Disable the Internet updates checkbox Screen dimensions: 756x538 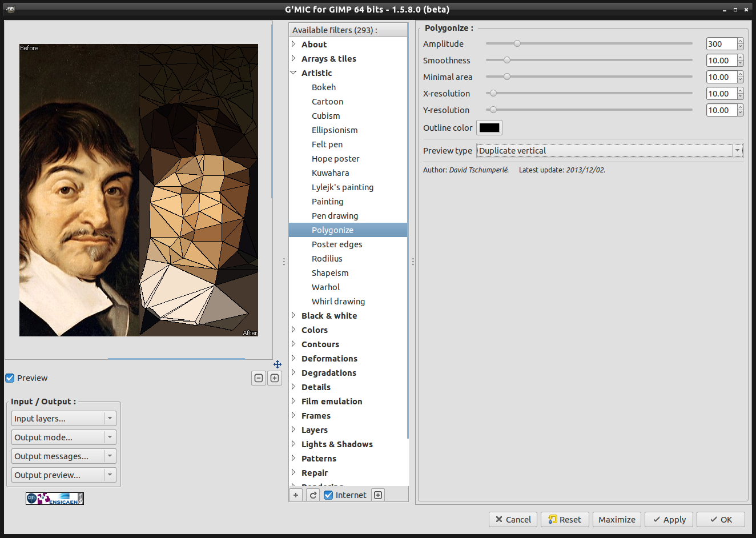(328, 495)
